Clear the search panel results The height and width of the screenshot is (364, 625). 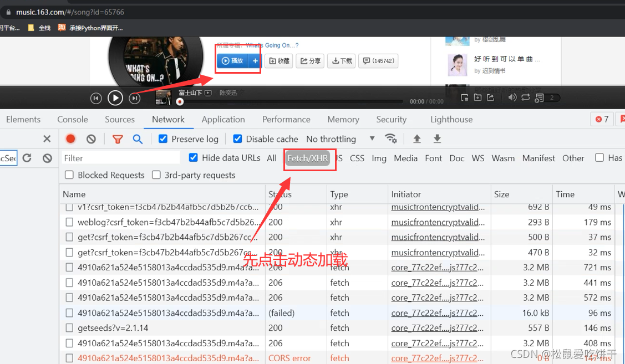48,158
